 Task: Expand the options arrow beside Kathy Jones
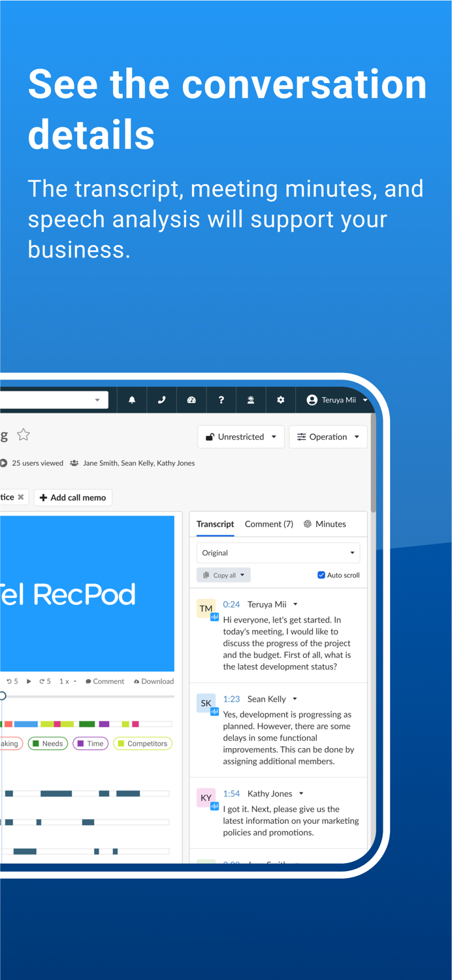[301, 794]
